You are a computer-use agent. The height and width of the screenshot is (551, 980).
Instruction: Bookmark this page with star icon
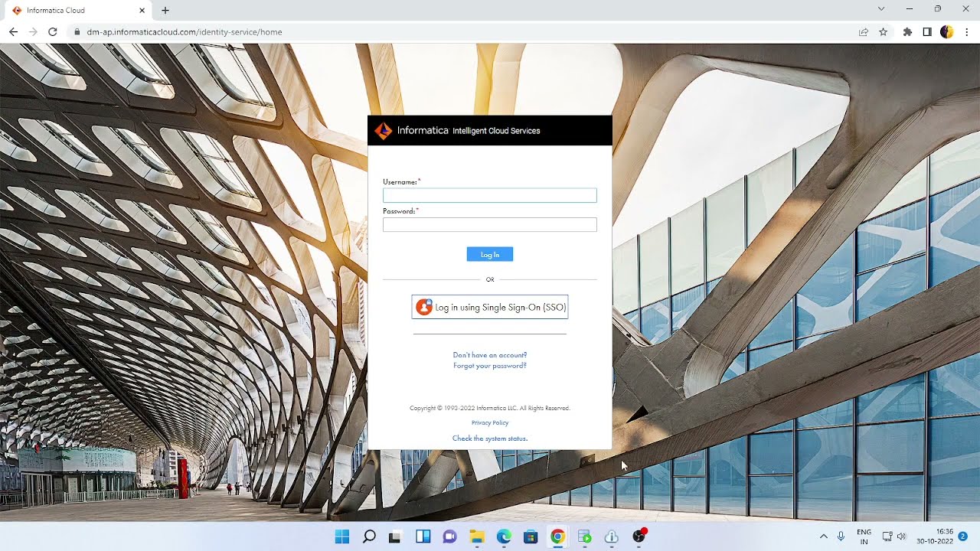(x=883, y=32)
